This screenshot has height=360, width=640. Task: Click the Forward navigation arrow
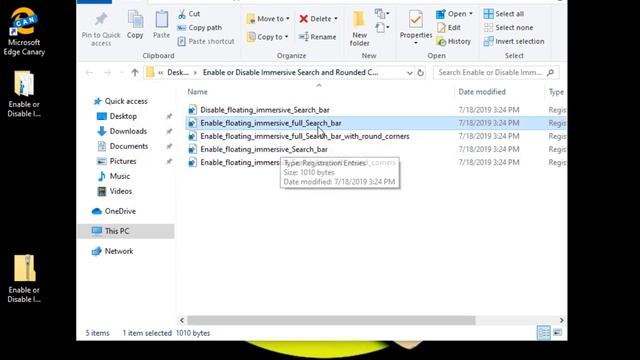(107, 73)
